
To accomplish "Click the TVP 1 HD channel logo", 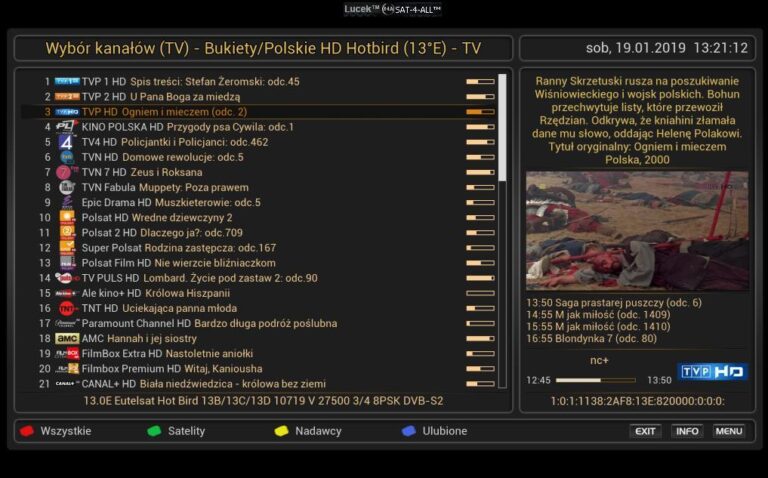I will pos(67,81).
